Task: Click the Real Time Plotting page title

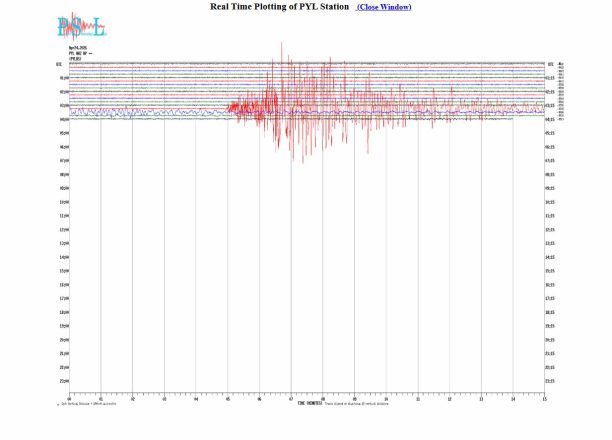Action: point(279,7)
